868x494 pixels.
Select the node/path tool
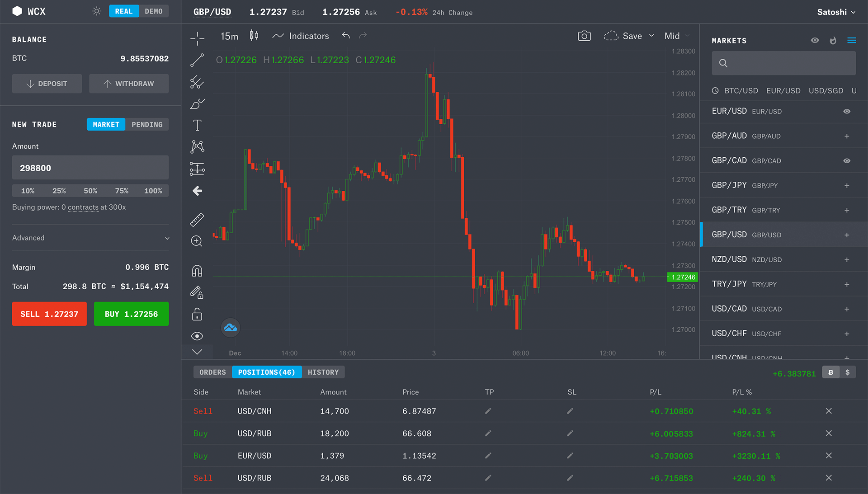[x=197, y=146]
